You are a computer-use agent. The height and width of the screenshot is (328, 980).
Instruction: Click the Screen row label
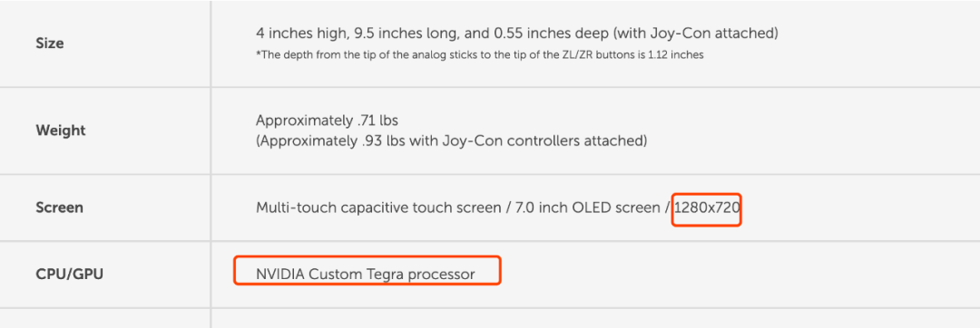59,207
